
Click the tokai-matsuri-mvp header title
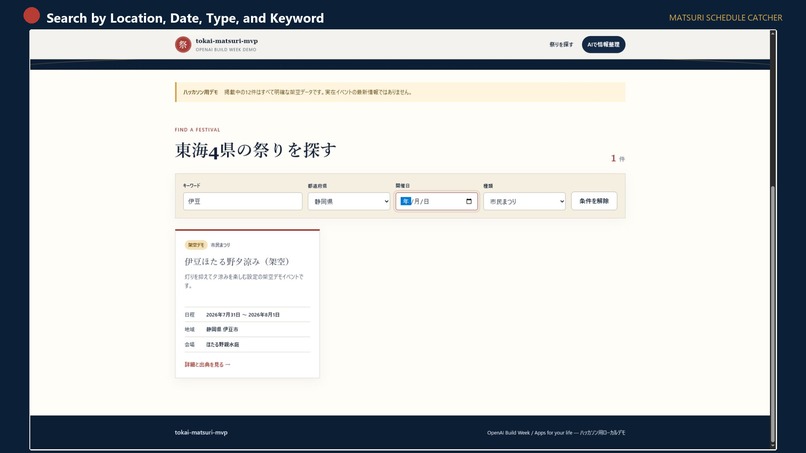227,41
